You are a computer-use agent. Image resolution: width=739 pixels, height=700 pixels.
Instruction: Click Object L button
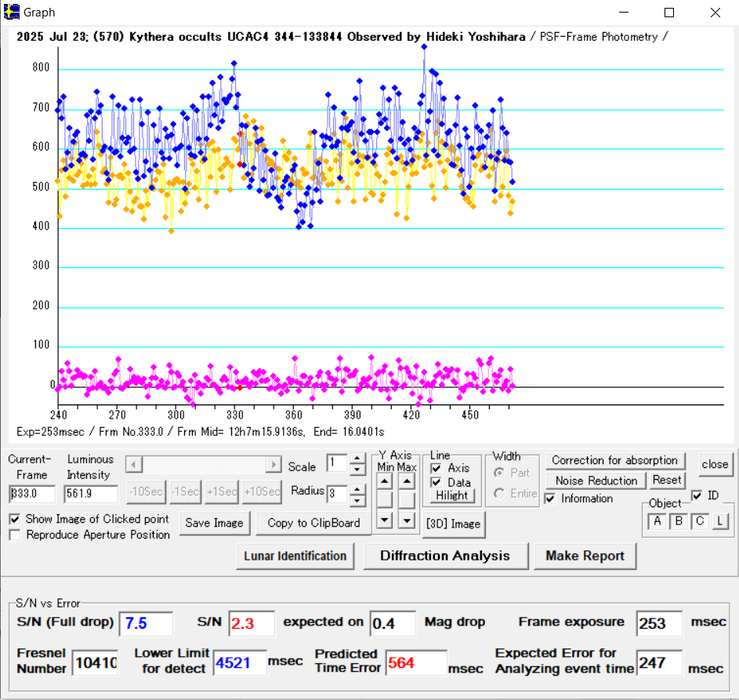[x=719, y=522]
